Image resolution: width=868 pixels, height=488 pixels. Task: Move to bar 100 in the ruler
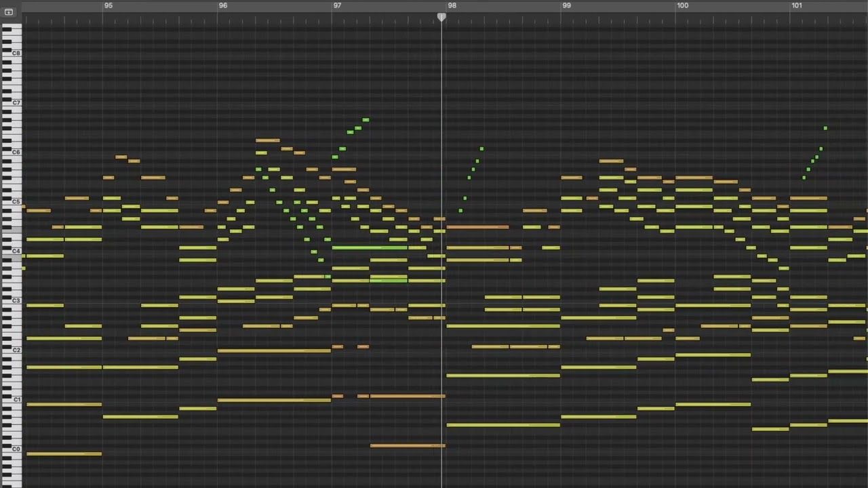point(682,5)
